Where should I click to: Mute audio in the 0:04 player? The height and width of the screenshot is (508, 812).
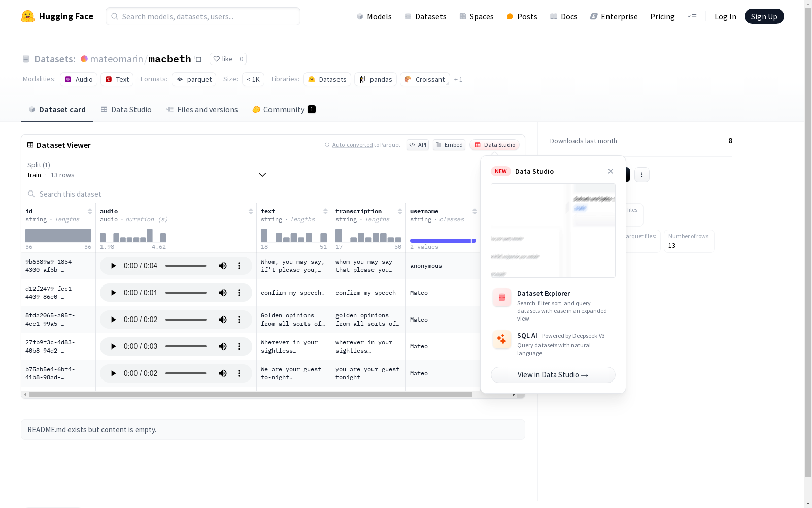(223, 266)
